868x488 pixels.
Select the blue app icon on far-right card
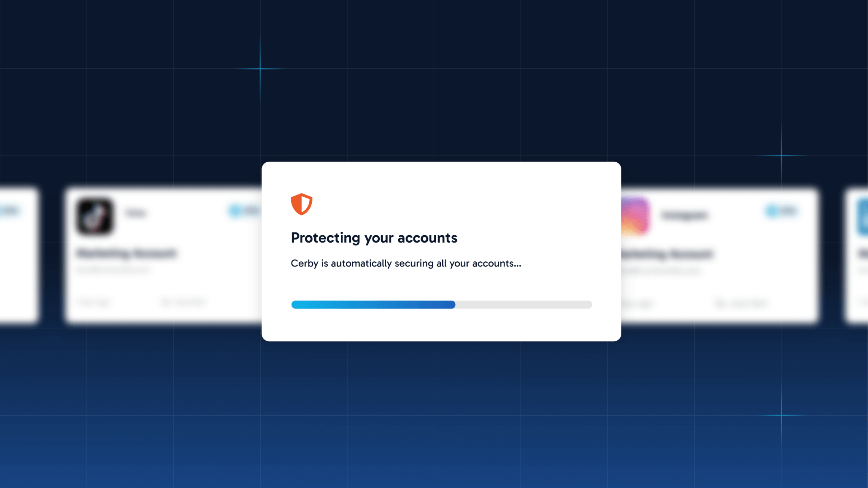click(x=863, y=217)
